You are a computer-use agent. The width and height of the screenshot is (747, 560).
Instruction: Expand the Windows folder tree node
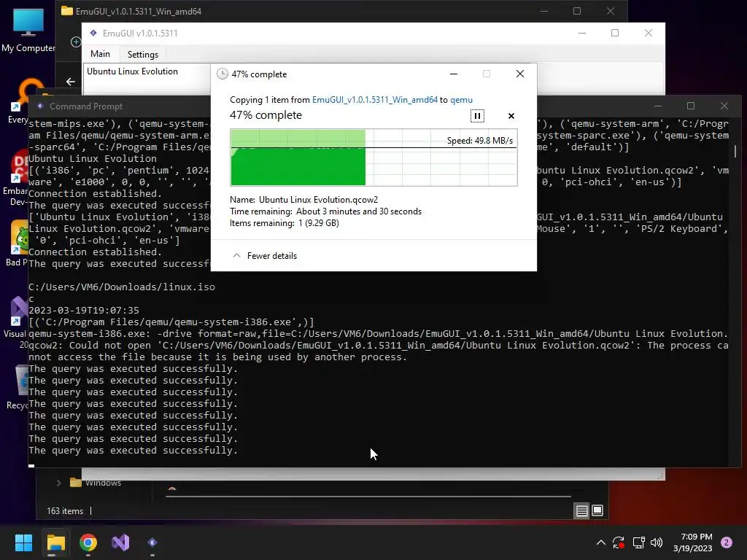[x=58, y=483]
